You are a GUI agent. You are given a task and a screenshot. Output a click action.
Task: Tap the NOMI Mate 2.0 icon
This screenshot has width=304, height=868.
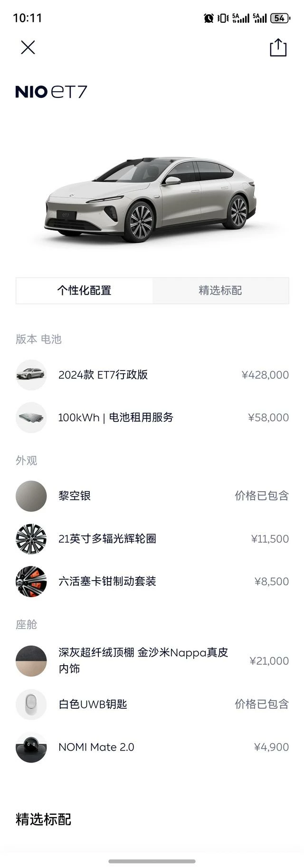(x=31, y=747)
